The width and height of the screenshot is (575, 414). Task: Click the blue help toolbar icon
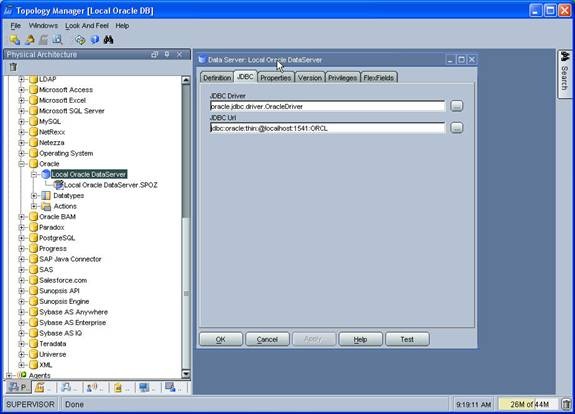coord(95,40)
